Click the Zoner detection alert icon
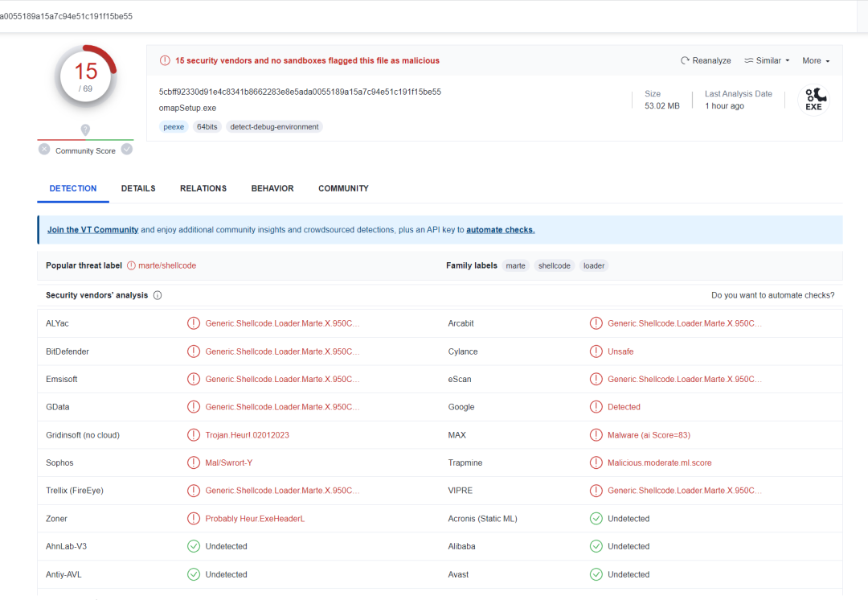The width and height of the screenshot is (868, 600). click(193, 519)
